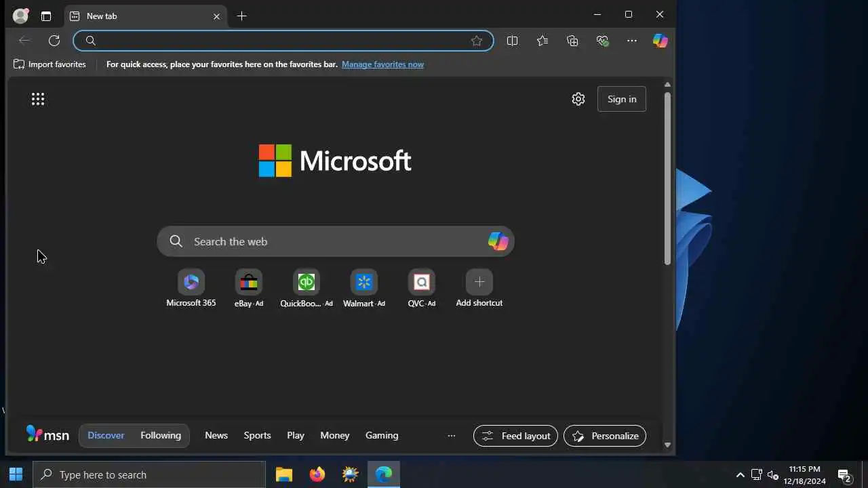
Task: Open the Feed layout options
Action: pos(515,436)
